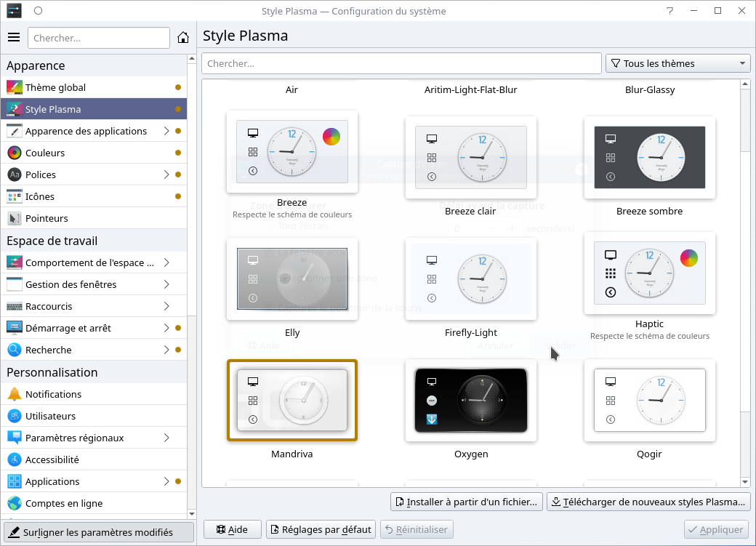Click the Raccourcis keyboard icon

click(15, 306)
